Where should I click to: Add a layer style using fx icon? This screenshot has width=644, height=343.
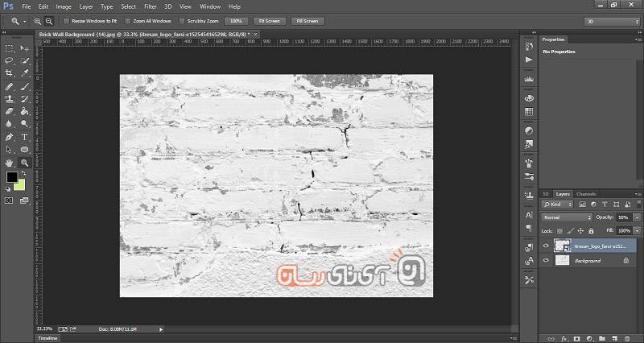(565, 338)
